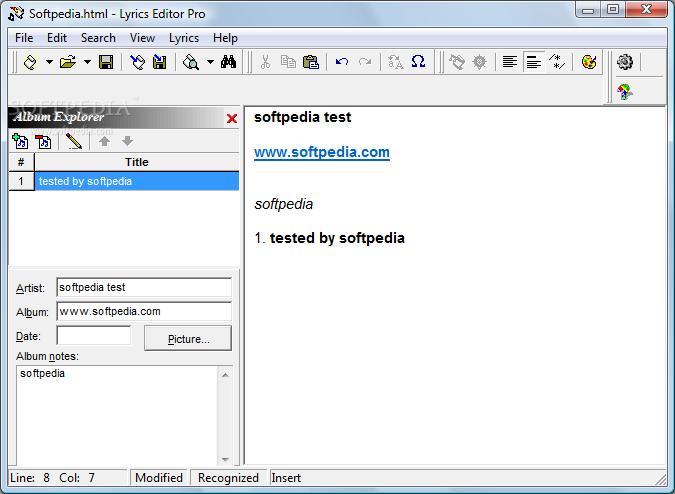Image resolution: width=675 pixels, height=494 pixels.
Task: Click inside the Album notes text area
Action: pyautogui.click(x=117, y=415)
